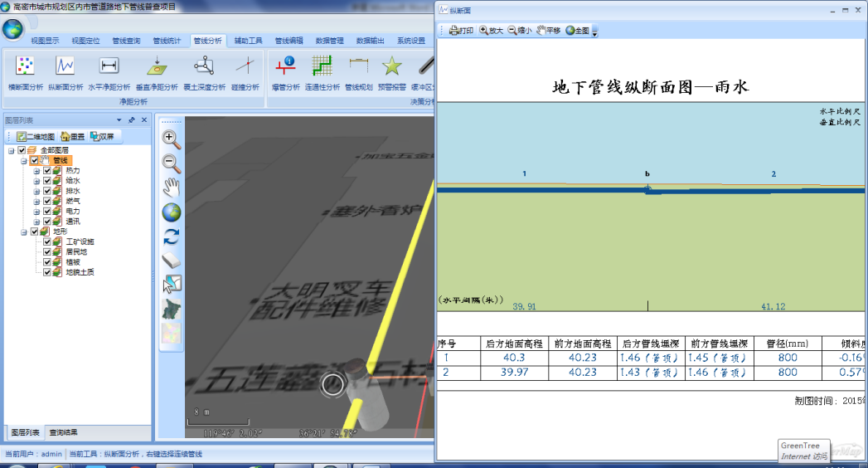This screenshot has width=868, height=468.
Task: Show full profile with 全图
Action: pyautogui.click(x=577, y=31)
